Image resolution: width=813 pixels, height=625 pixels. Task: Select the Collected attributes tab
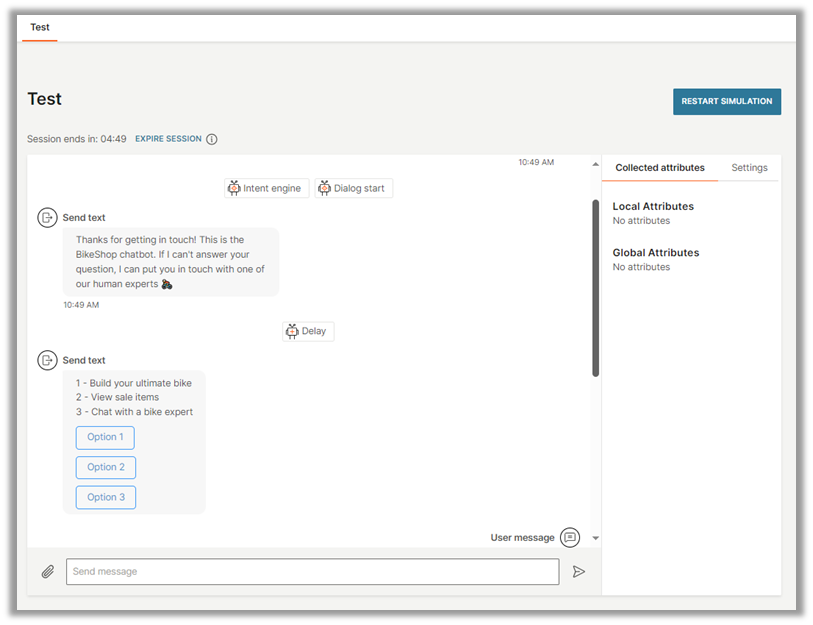660,168
